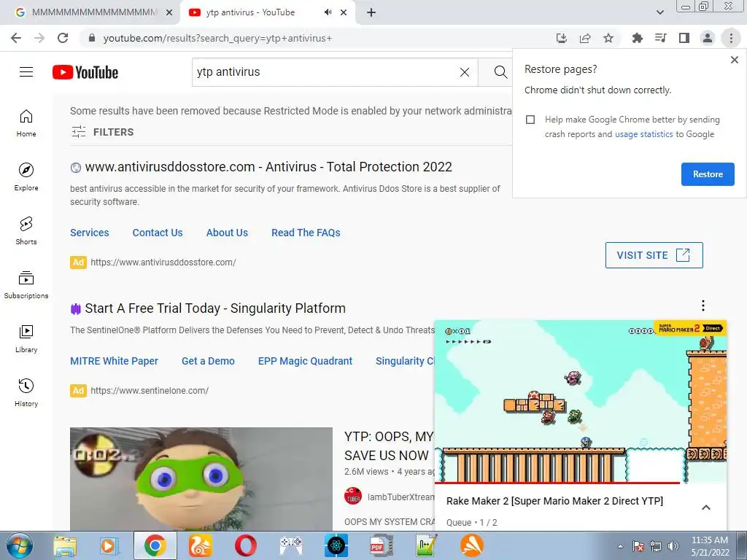Screen dimensions: 747x560
Task: Open the Windows Start button
Action: (x=18, y=545)
